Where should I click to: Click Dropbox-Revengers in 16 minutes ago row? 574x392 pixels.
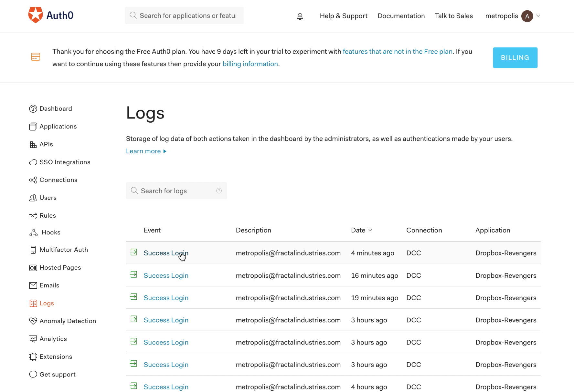tap(506, 275)
